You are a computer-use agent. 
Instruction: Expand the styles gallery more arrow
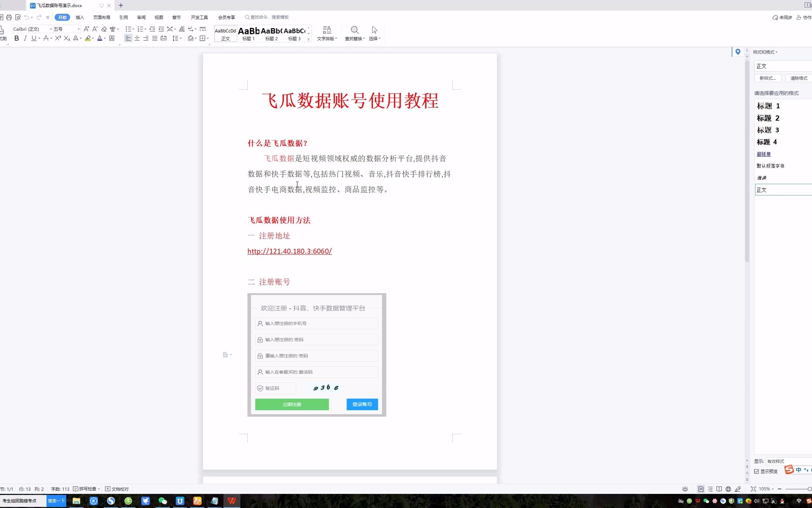point(308,40)
